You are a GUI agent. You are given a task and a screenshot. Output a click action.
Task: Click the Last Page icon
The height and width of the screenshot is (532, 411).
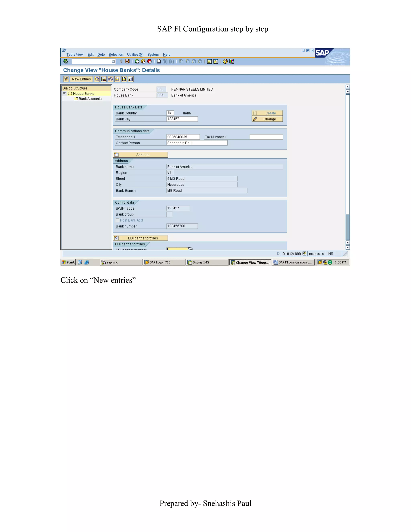(x=200, y=61)
